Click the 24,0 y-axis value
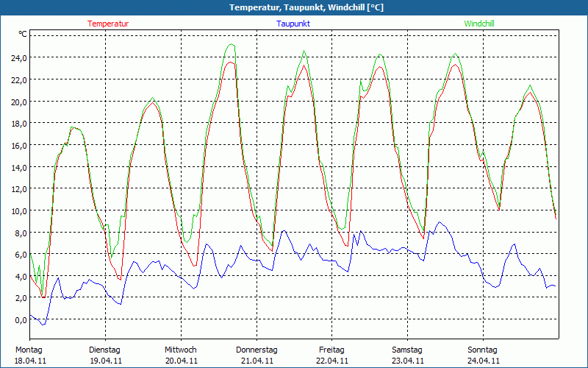This screenshot has height=368, width=588. click(18, 58)
